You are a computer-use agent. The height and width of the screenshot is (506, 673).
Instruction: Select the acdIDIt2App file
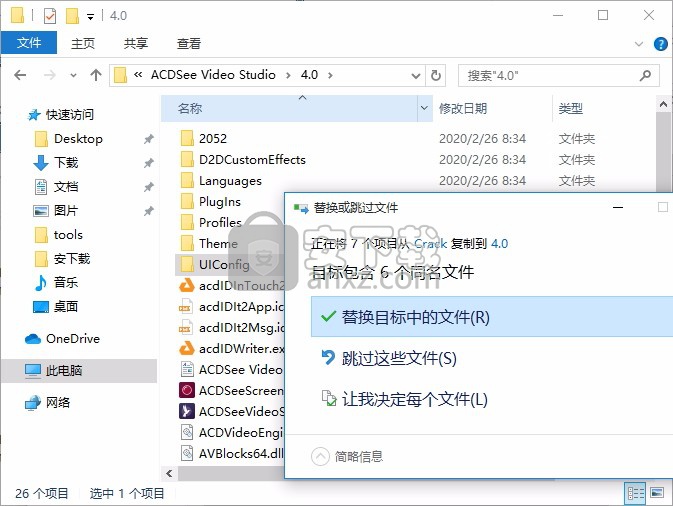tap(241, 307)
